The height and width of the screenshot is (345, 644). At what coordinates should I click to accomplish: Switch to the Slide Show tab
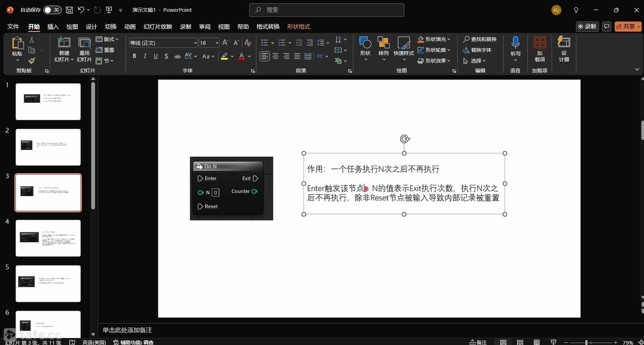pos(158,27)
